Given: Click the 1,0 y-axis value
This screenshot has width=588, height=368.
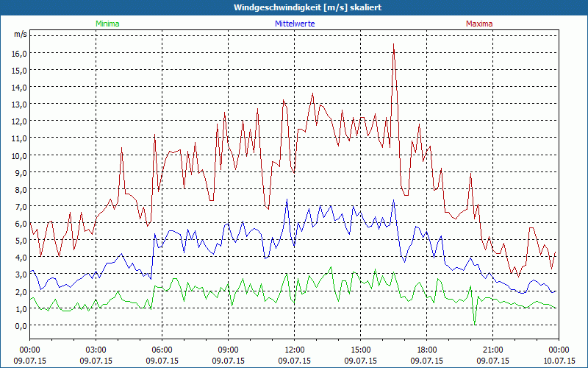Looking at the screenshot, I should point(22,308).
